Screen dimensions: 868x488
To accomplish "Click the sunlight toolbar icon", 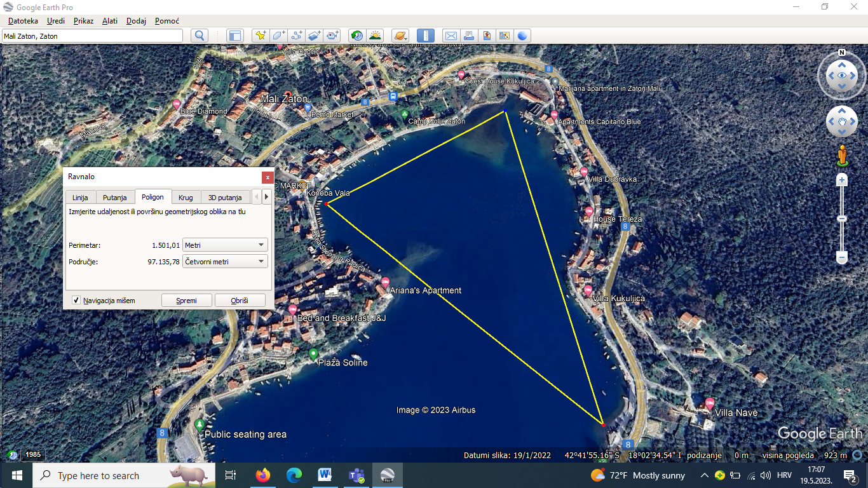I will [x=376, y=36].
